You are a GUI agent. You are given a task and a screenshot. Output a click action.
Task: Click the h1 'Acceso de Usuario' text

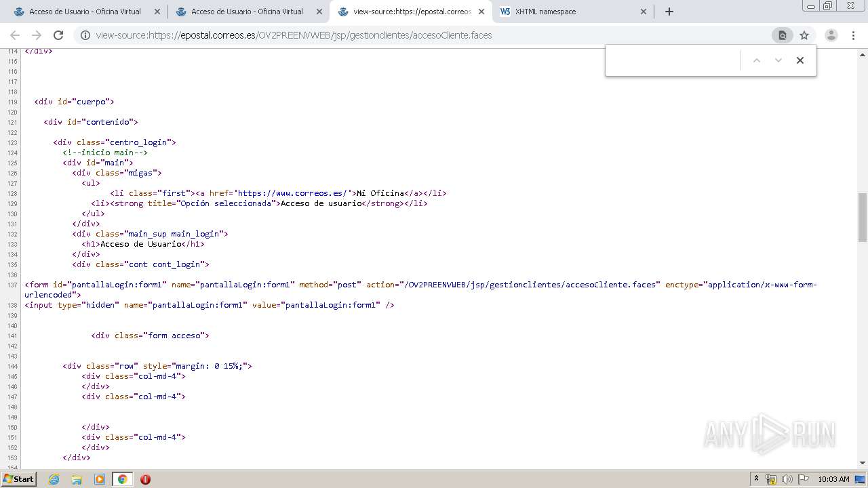tap(141, 244)
